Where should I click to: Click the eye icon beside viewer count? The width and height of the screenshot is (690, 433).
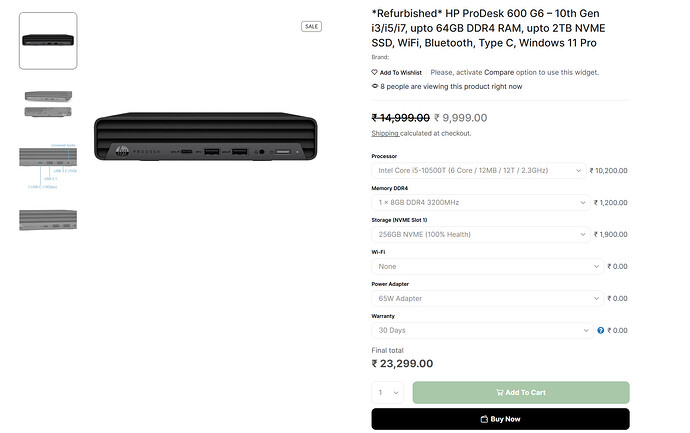(x=375, y=87)
